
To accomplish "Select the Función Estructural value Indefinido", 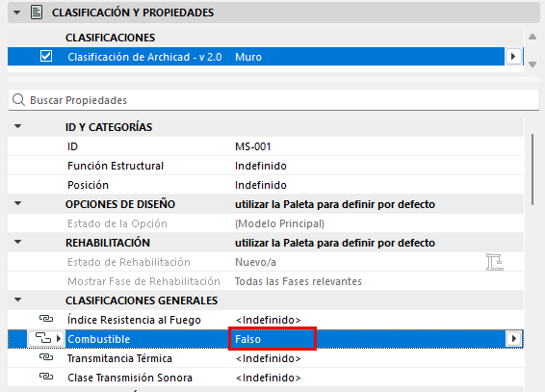I will point(261,166).
